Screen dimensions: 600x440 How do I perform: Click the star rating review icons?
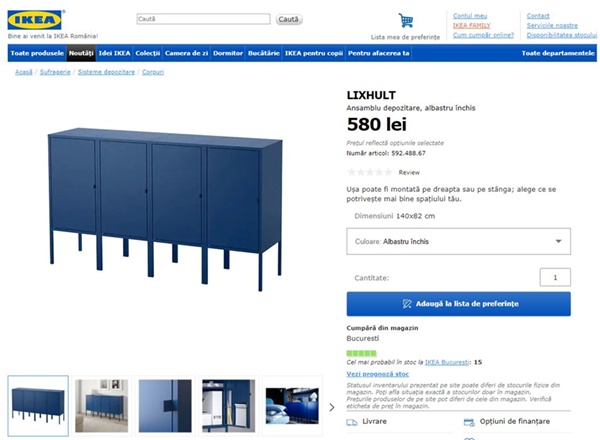370,172
